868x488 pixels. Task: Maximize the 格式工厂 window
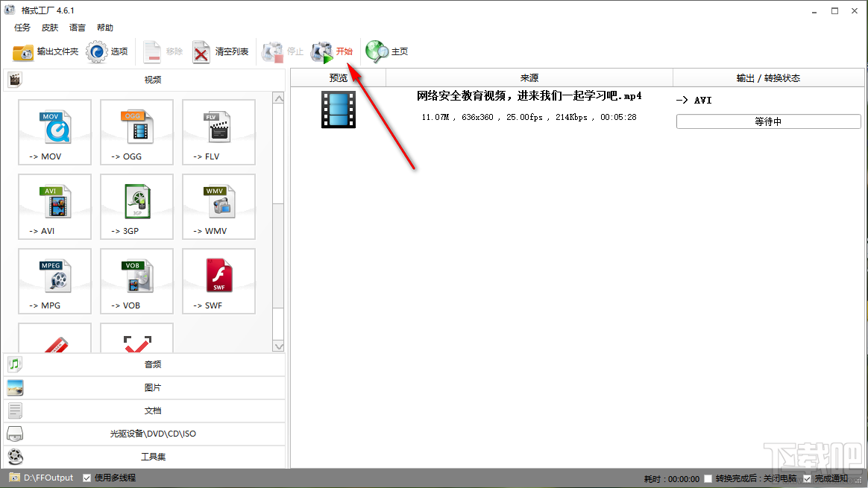(834, 11)
